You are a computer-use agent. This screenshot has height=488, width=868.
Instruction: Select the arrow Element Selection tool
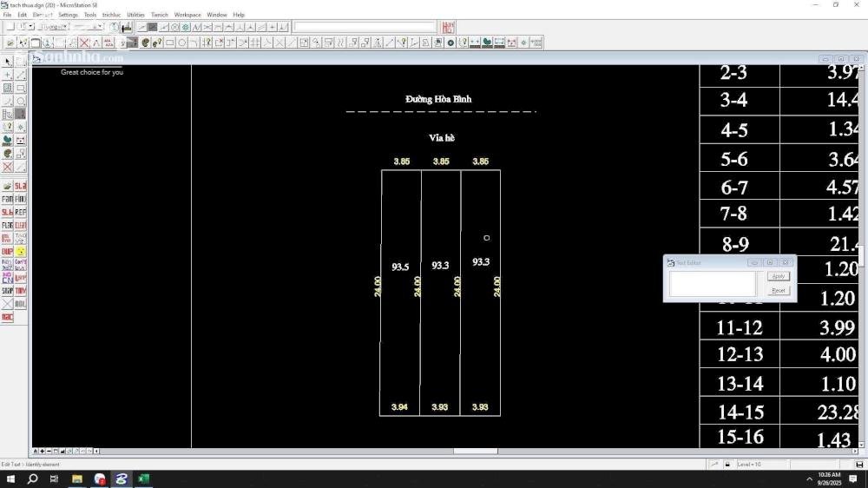pyautogui.click(x=8, y=62)
